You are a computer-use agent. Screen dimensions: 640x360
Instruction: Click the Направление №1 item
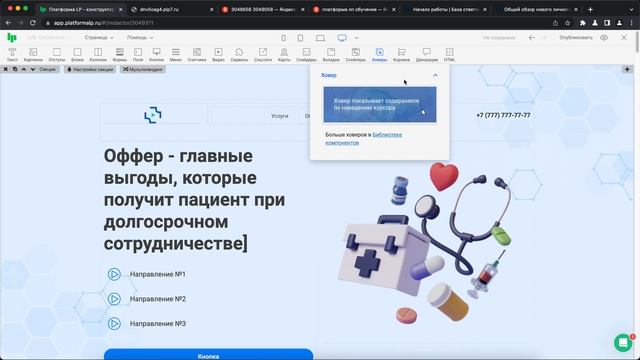(158, 274)
